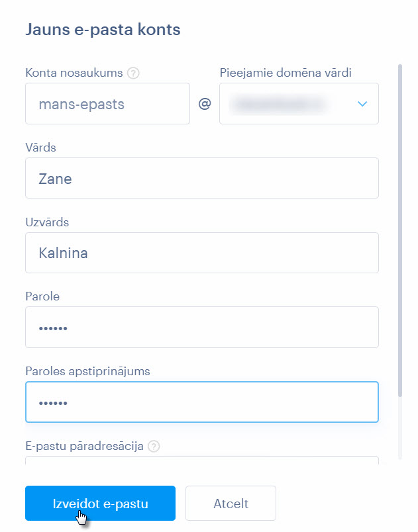Focus the Paroles apstiprinājums field
Viewport: 418px width, 532px height.
point(202,402)
